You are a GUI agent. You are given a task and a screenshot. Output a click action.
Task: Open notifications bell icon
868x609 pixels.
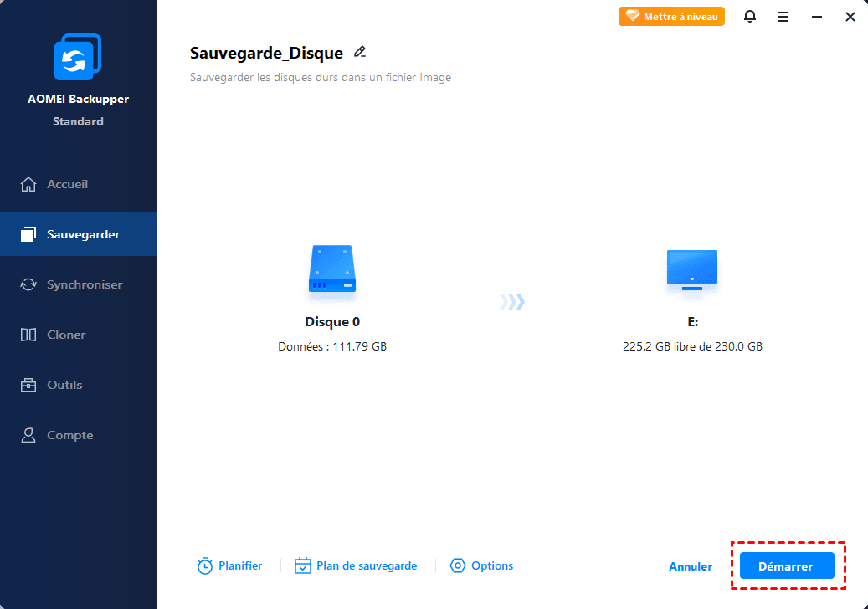749,17
